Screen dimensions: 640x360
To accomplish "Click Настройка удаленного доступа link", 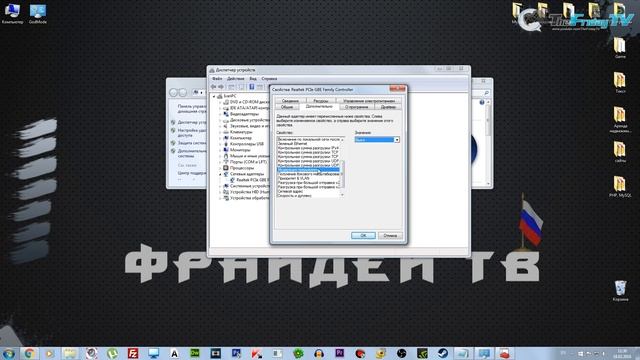I will click(x=192, y=133).
